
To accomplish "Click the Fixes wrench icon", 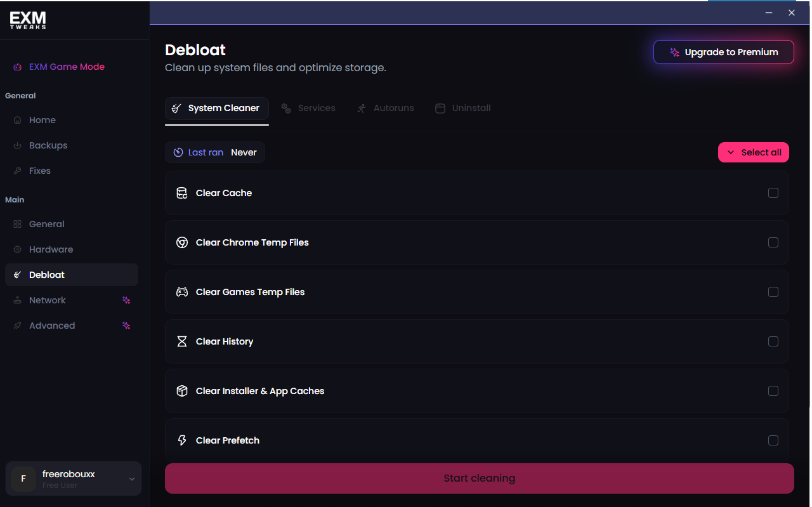I will click(17, 171).
